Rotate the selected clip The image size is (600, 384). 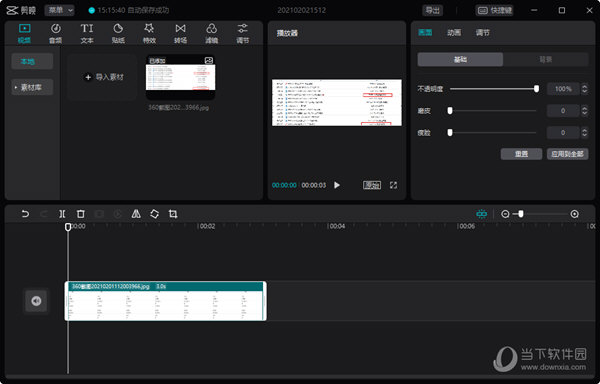[154, 214]
